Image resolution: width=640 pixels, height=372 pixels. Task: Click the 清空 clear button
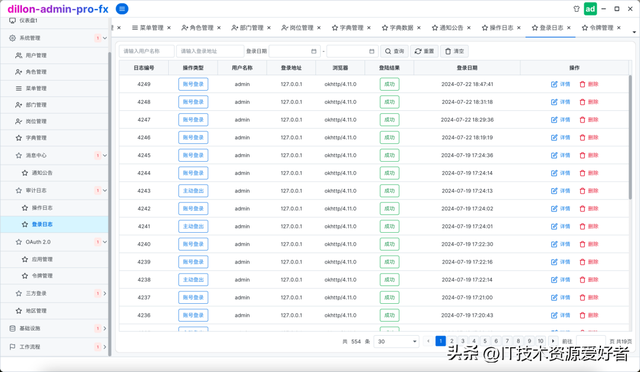(x=454, y=51)
